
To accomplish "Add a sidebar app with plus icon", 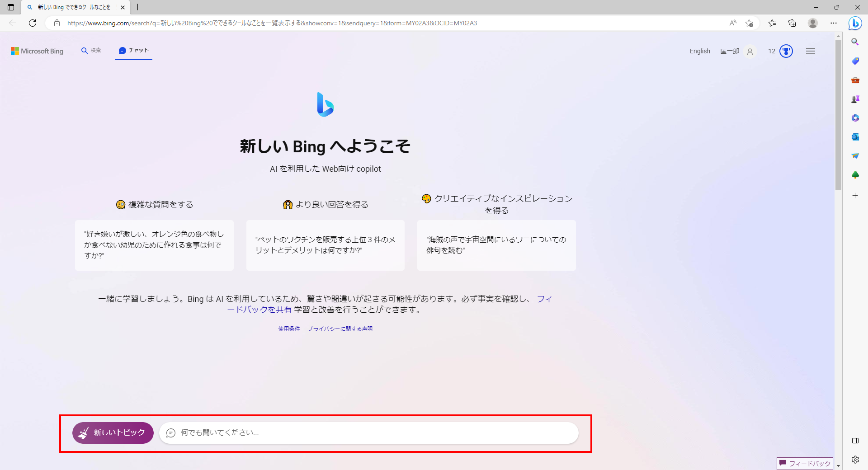I will [855, 196].
